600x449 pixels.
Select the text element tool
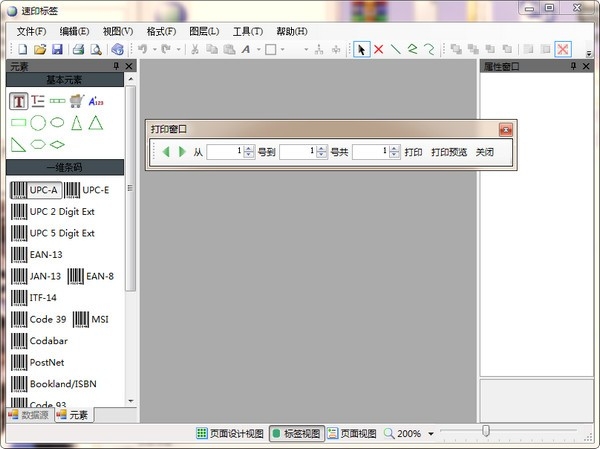[x=18, y=100]
